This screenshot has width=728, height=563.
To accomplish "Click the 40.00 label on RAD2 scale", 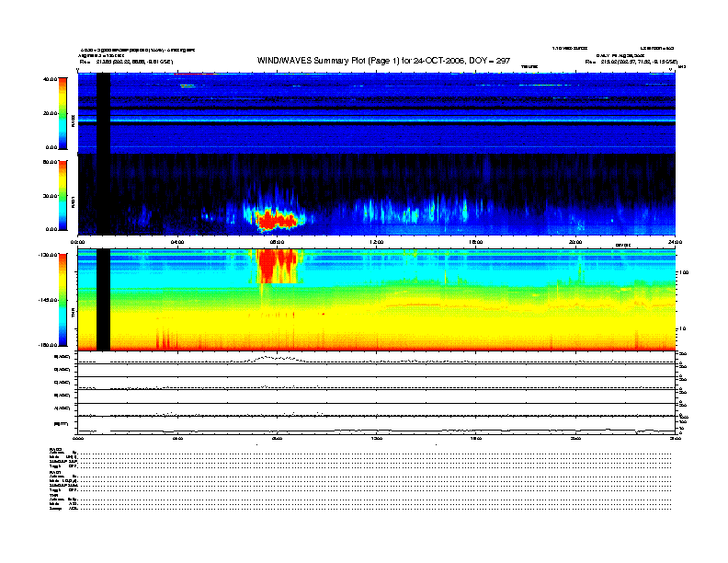I will tap(51, 79).
